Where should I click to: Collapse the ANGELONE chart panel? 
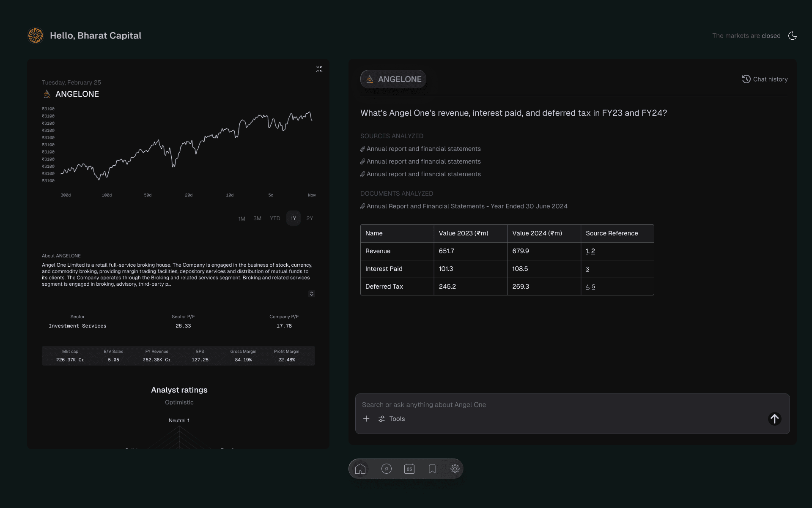tap(319, 69)
